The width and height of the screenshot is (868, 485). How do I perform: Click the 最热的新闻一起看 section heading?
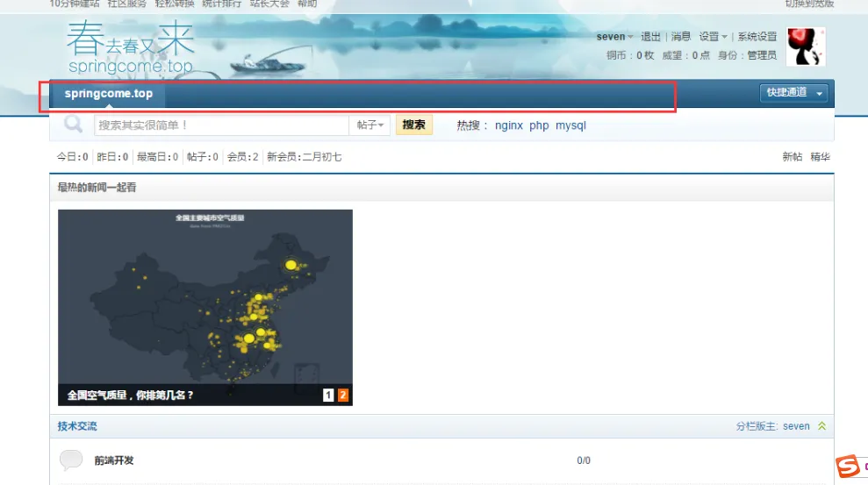click(x=97, y=188)
